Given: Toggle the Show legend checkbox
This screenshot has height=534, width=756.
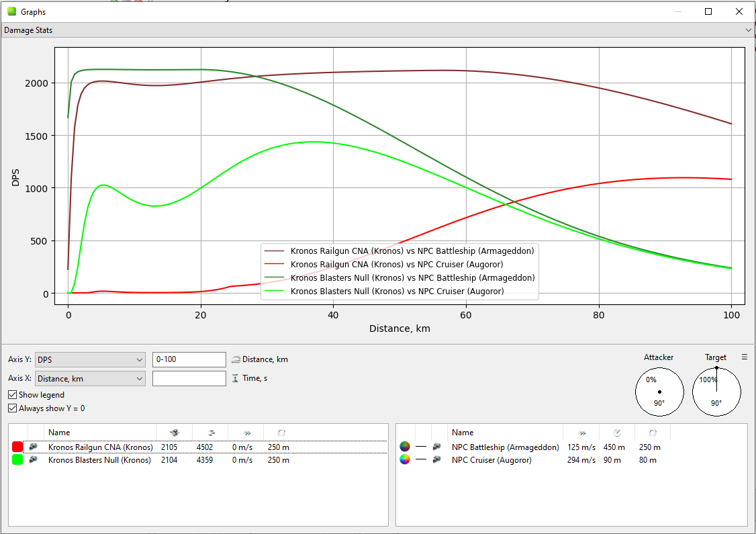Looking at the screenshot, I should coord(13,394).
